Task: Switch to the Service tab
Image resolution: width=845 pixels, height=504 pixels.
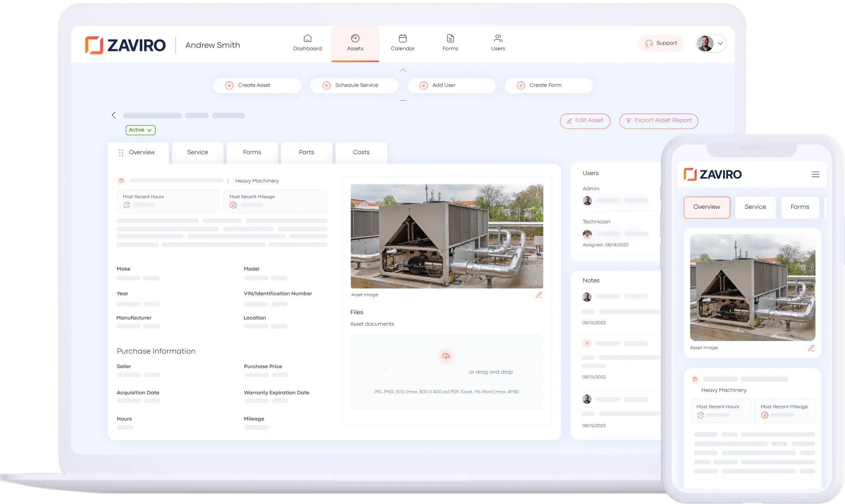Action: [197, 153]
